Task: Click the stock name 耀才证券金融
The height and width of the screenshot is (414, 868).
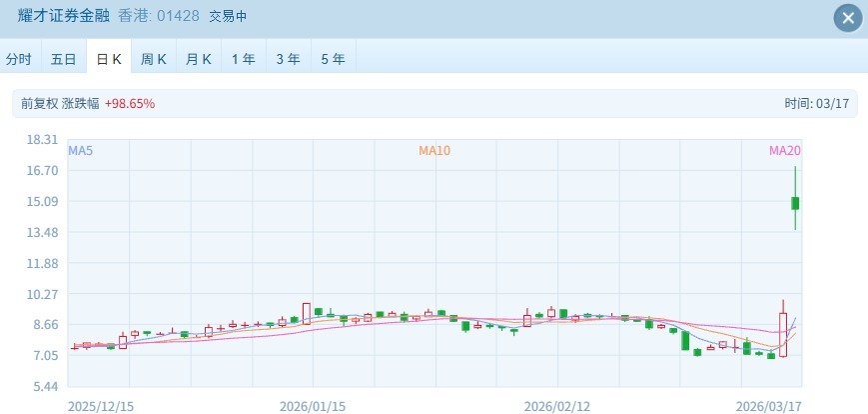Action: pos(64,17)
